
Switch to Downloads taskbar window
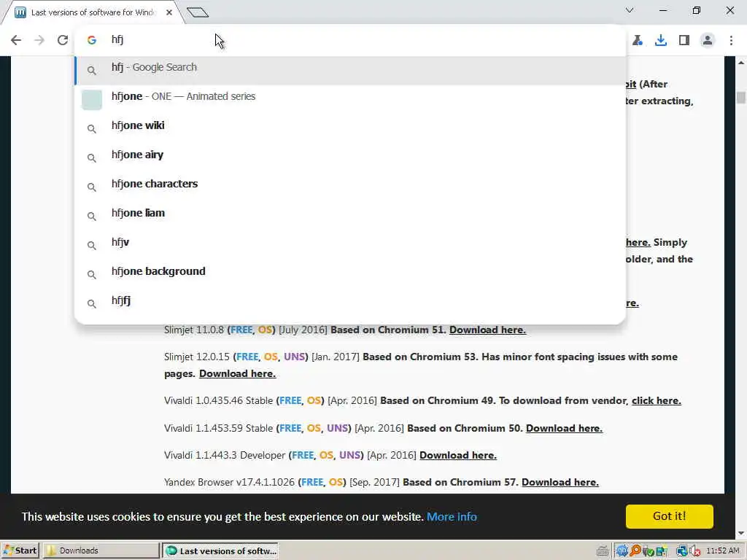(x=101, y=551)
